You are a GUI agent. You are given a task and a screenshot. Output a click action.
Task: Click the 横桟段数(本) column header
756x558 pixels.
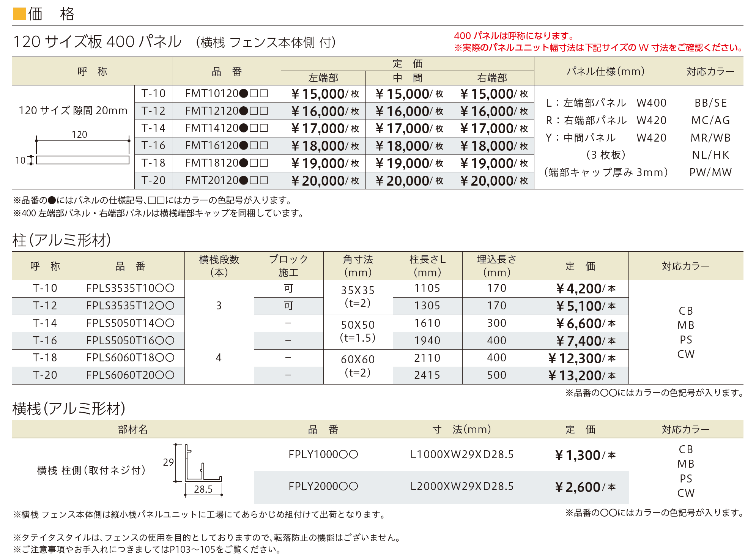(219, 266)
